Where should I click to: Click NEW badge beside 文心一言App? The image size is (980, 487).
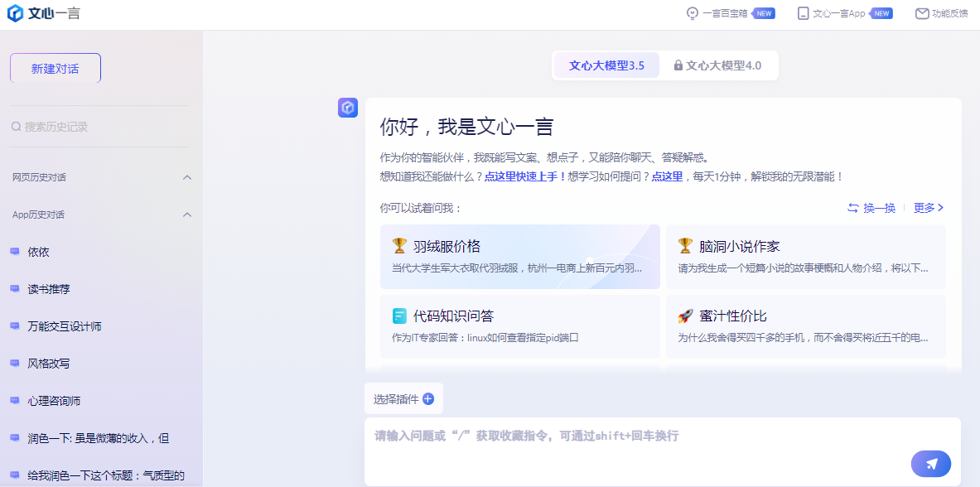[x=881, y=13]
